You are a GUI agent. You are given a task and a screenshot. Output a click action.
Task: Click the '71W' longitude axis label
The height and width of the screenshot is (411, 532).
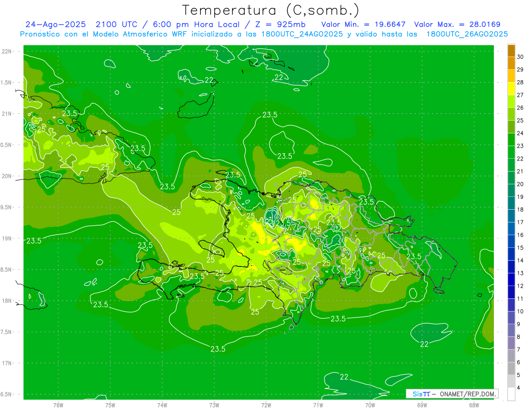pyautogui.click(x=318, y=405)
